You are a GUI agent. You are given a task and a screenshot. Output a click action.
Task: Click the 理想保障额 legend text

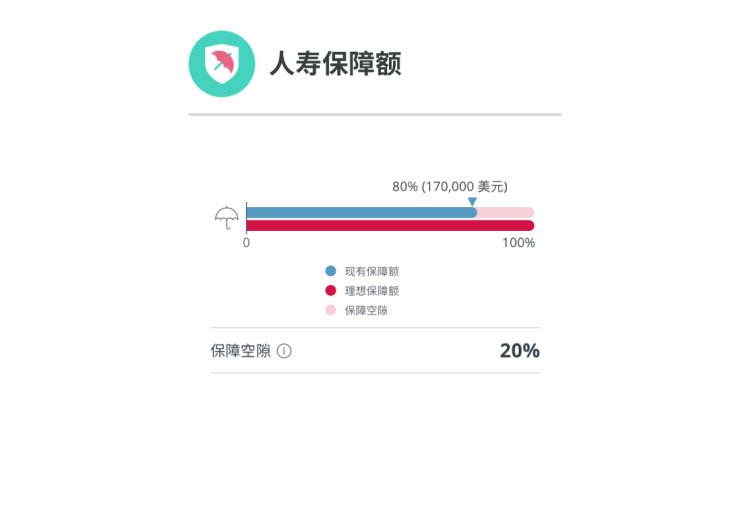point(372,290)
